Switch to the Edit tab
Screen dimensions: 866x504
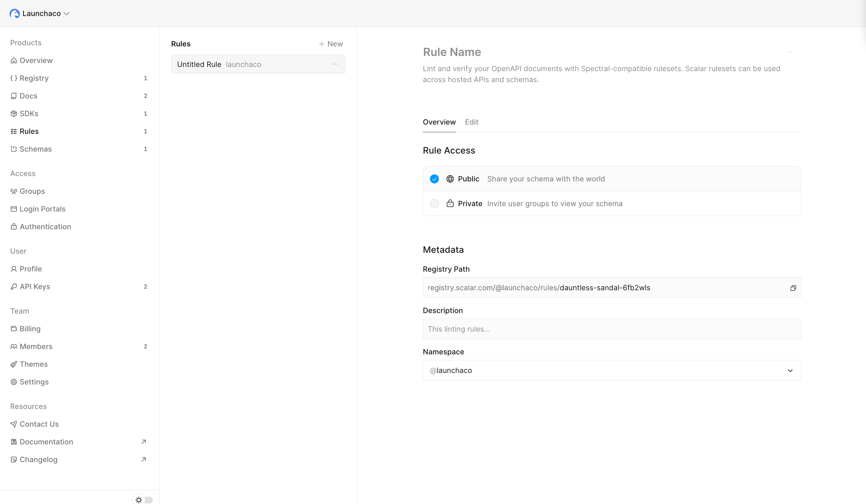471,122
